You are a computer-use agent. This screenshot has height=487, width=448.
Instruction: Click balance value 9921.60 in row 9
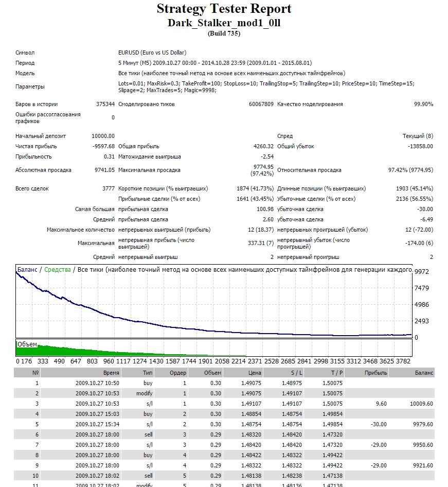[423, 465]
